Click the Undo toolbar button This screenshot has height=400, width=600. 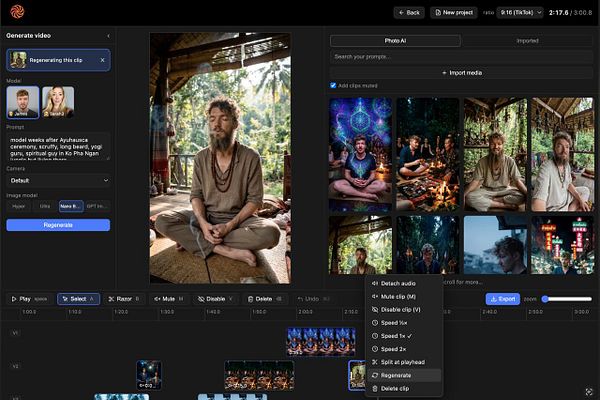click(x=313, y=299)
